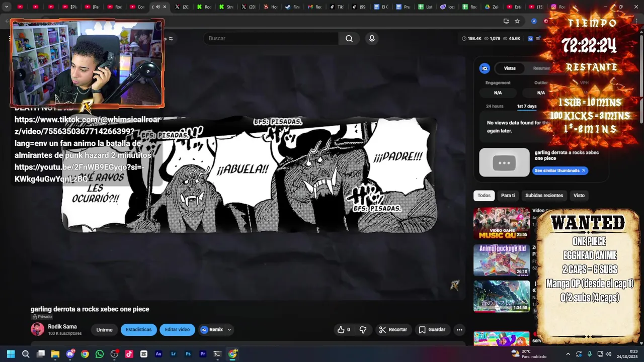Switch to the Instagram browser tab
The image size is (644, 362).
[x=557, y=7]
